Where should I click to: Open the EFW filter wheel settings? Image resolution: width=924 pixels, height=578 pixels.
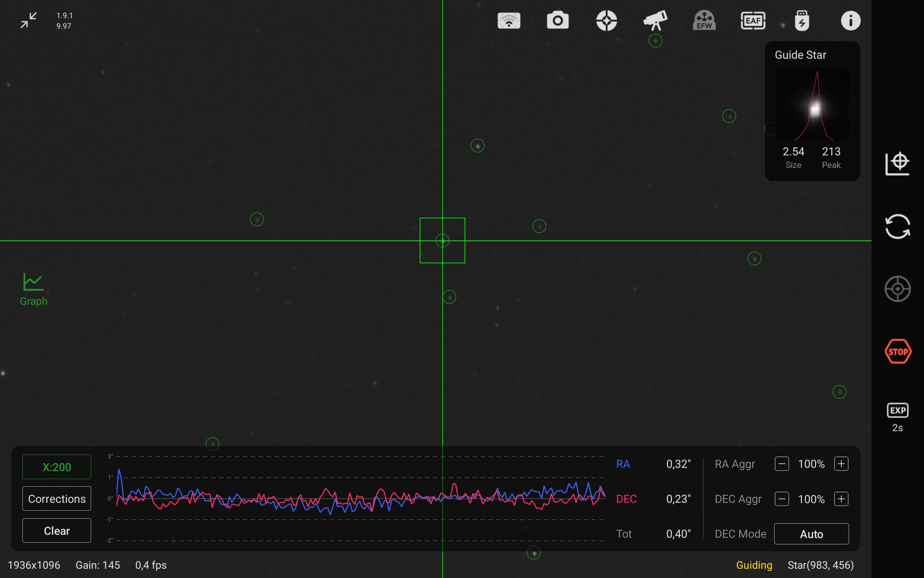coord(704,21)
